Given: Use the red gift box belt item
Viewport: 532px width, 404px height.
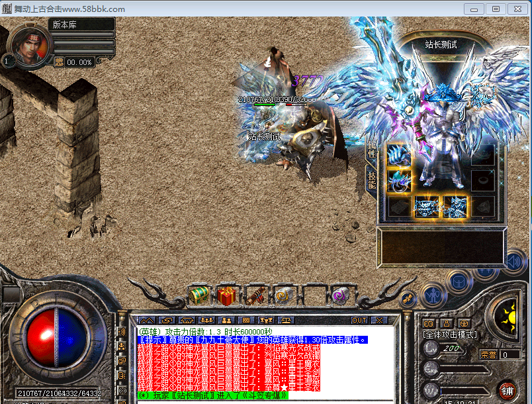Looking at the screenshot, I should [227, 295].
